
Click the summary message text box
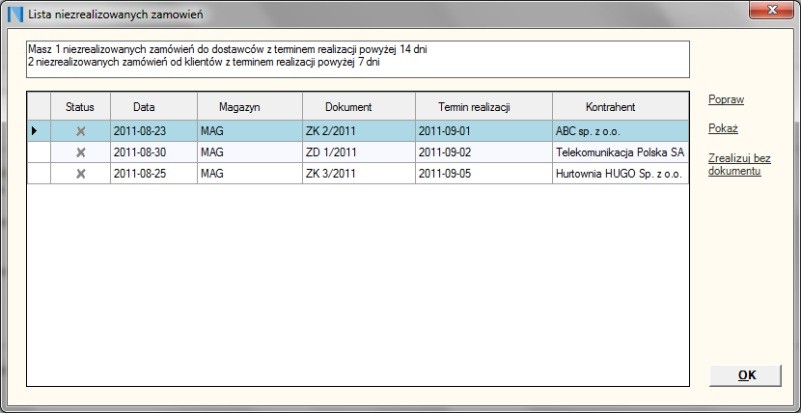pyautogui.click(x=357, y=58)
